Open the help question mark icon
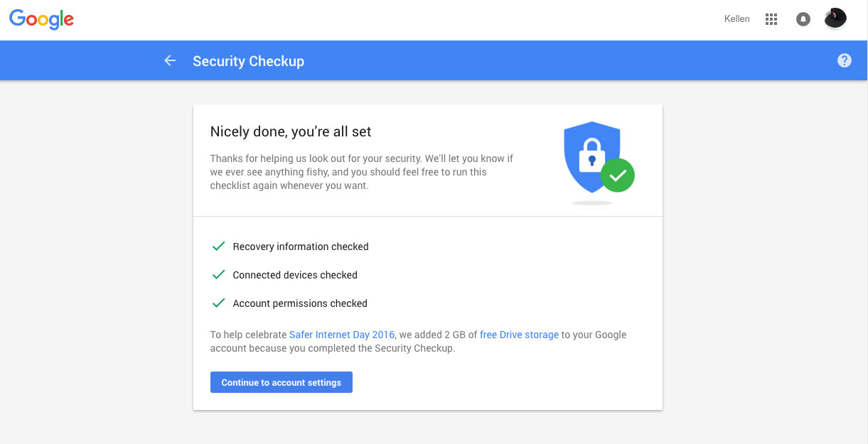868x444 pixels. tap(845, 61)
